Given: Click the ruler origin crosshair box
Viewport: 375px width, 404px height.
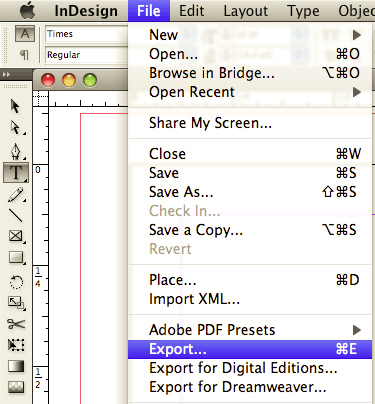Looking at the screenshot, I should 40,98.
